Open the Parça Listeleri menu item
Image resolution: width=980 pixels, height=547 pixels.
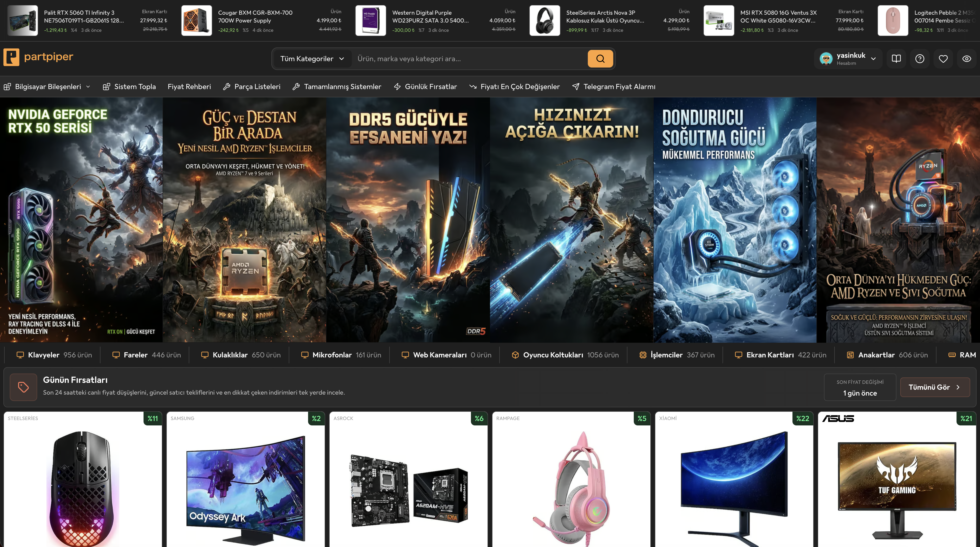(x=251, y=87)
